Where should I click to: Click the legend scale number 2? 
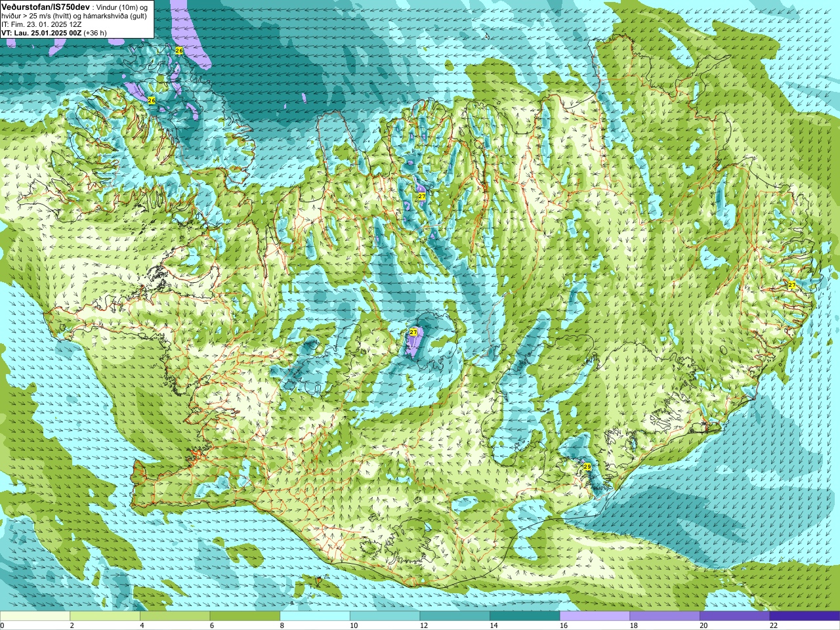point(72,625)
